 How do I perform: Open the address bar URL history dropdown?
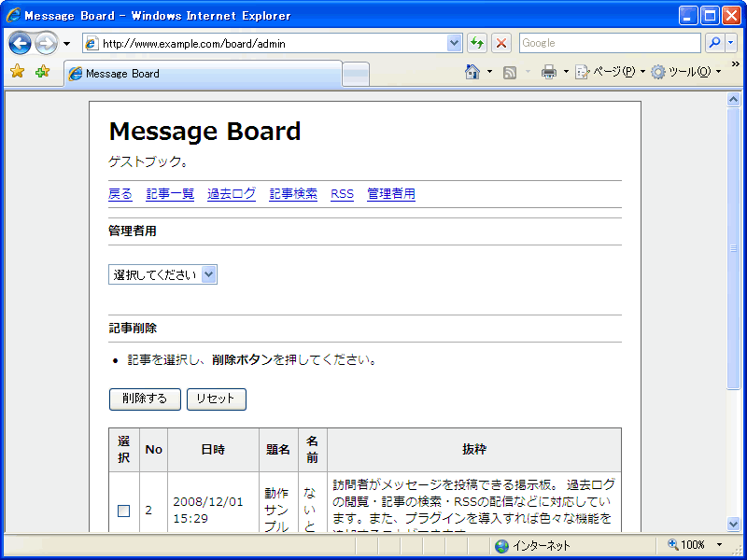(455, 43)
